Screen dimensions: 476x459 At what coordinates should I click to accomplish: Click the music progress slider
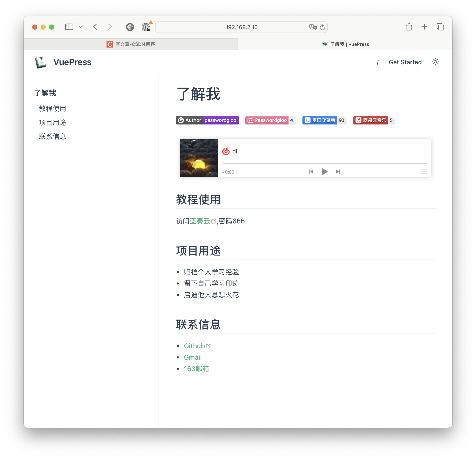click(x=324, y=163)
